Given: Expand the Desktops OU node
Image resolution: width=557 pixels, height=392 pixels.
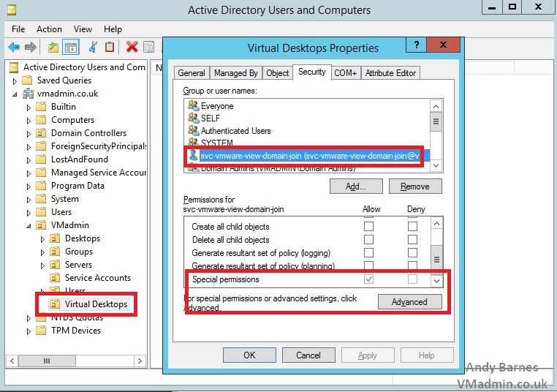Looking at the screenshot, I should (x=42, y=239).
